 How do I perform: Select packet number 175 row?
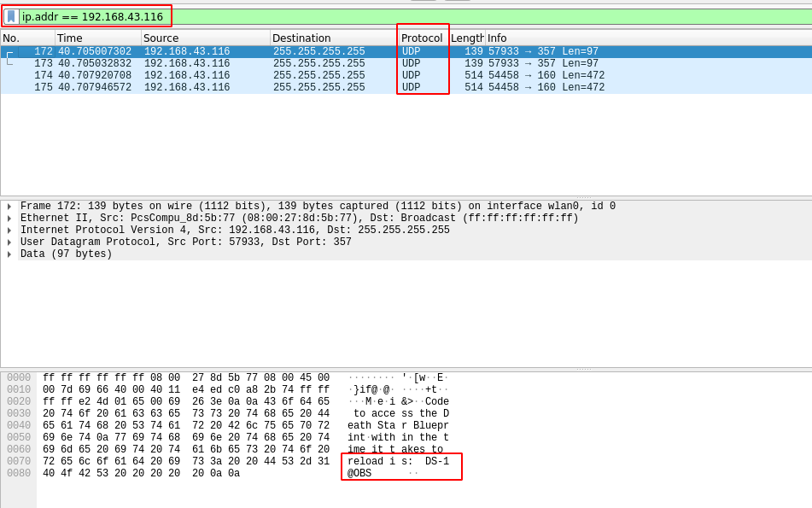pyautogui.click(x=406, y=87)
